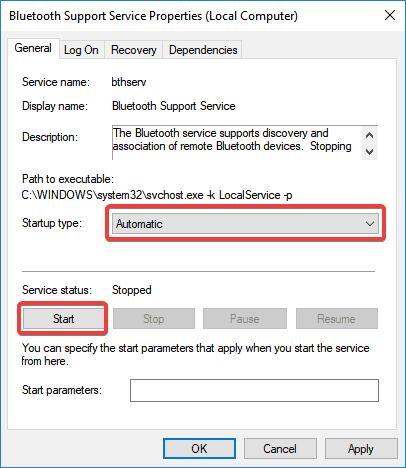This screenshot has height=468, width=406.
Task: Expand the Startup type dropdown set to Automatic
Action: [245, 224]
